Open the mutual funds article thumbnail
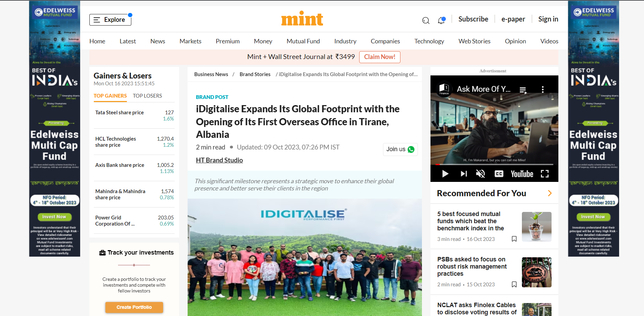 536,227
